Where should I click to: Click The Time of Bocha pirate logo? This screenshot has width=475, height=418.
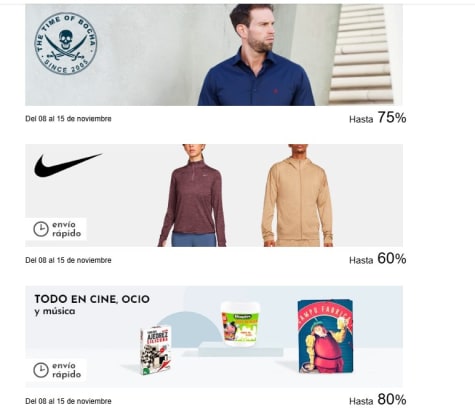[x=66, y=43]
